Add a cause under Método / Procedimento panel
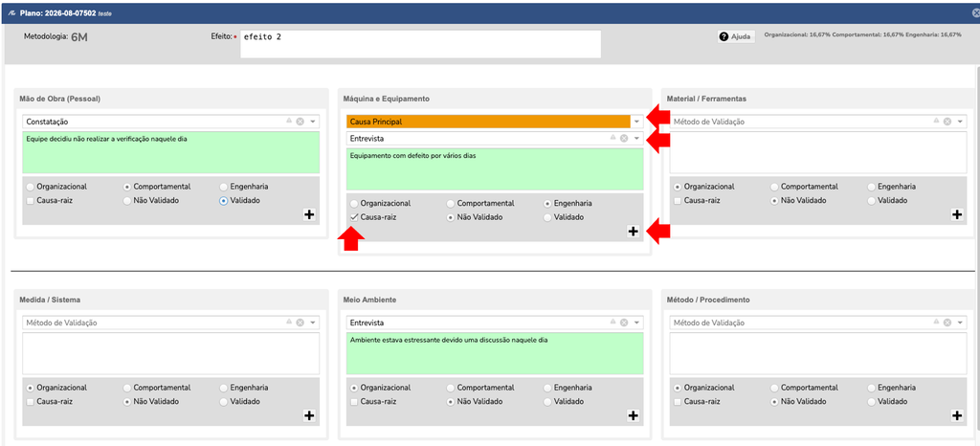 pyautogui.click(x=957, y=415)
